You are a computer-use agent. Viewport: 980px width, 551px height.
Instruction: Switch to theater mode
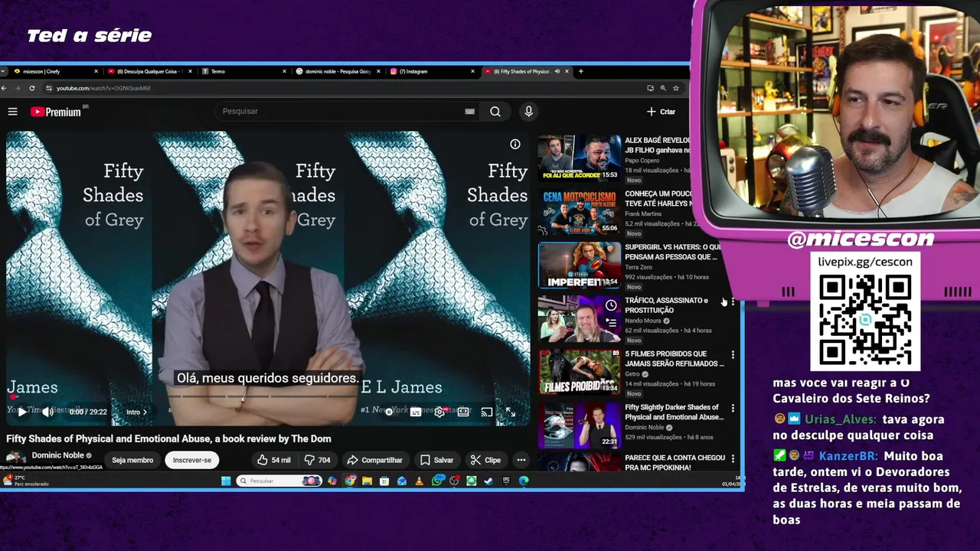[x=463, y=412]
